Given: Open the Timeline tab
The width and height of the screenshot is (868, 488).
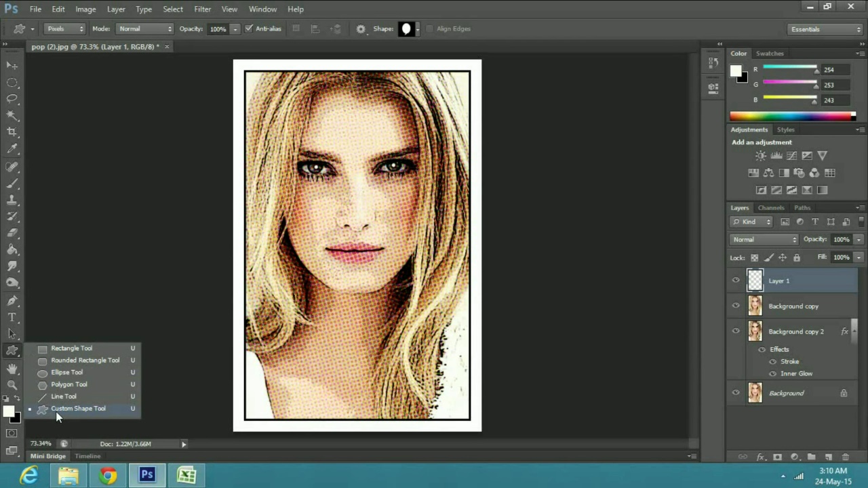Looking at the screenshot, I should pos(87,456).
